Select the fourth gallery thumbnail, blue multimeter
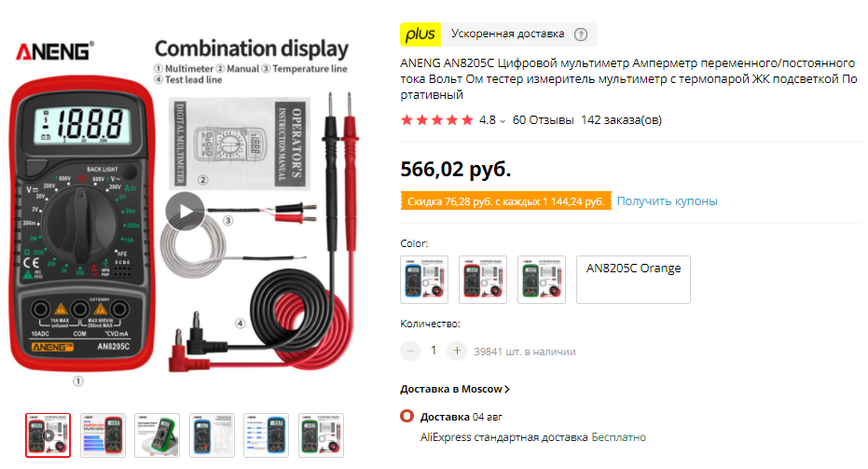This screenshot has width=868, height=469. (x=212, y=435)
